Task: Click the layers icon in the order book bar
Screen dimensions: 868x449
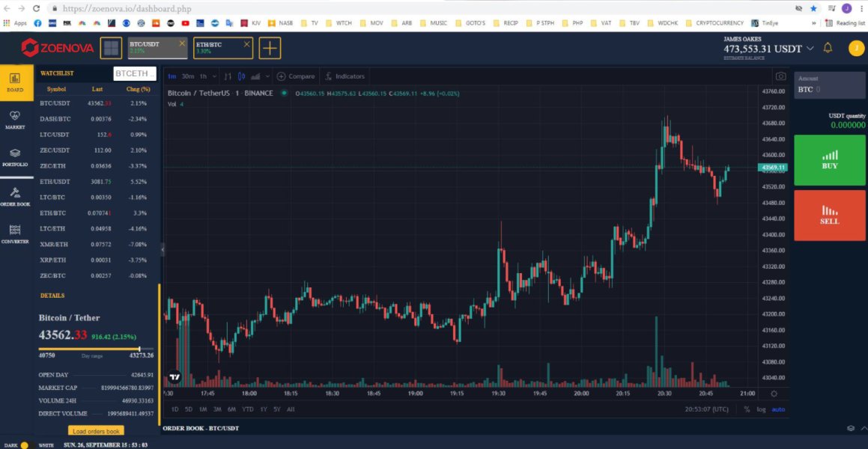Action: [851, 429]
